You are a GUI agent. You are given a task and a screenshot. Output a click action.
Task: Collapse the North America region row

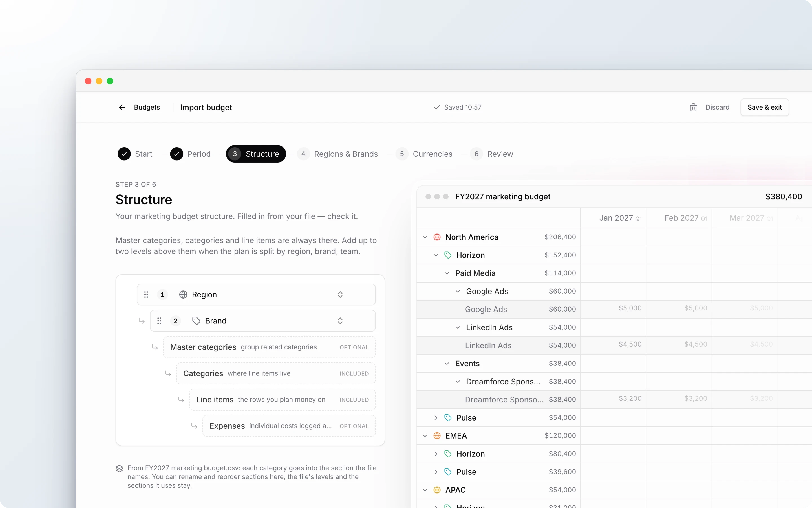point(425,237)
